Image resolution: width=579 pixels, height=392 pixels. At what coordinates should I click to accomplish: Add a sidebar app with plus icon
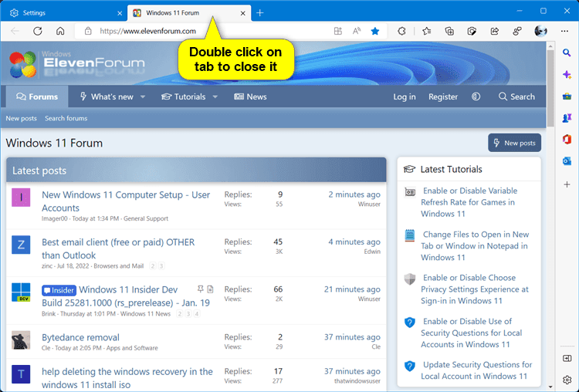(x=567, y=184)
